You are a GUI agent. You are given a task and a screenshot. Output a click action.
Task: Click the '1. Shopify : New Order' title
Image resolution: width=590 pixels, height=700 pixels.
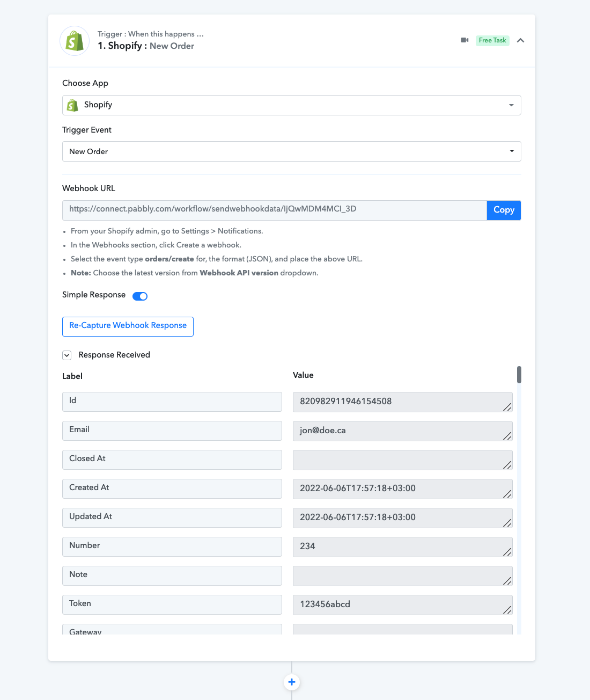[x=146, y=46]
